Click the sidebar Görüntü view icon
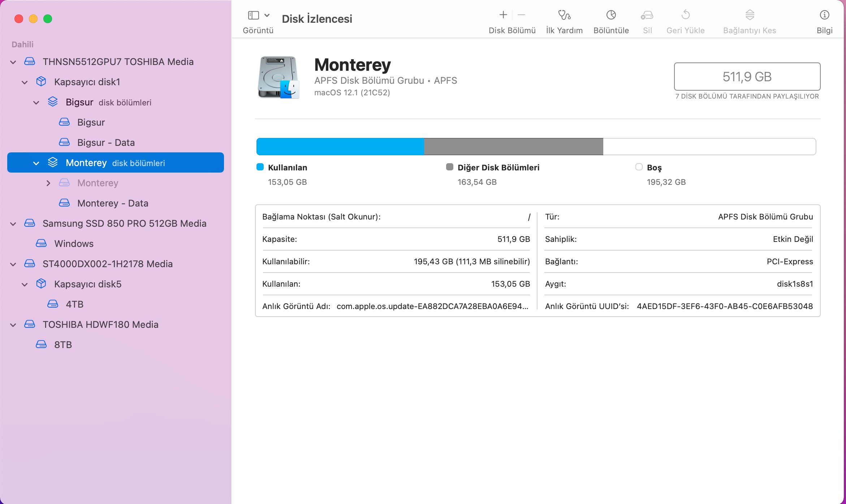 pos(254,15)
